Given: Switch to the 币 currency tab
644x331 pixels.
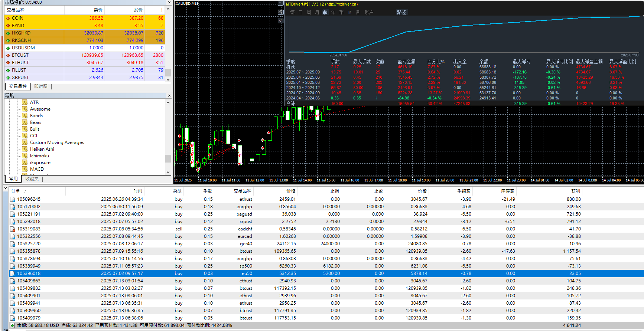Looking at the screenshot, I should [x=341, y=12].
